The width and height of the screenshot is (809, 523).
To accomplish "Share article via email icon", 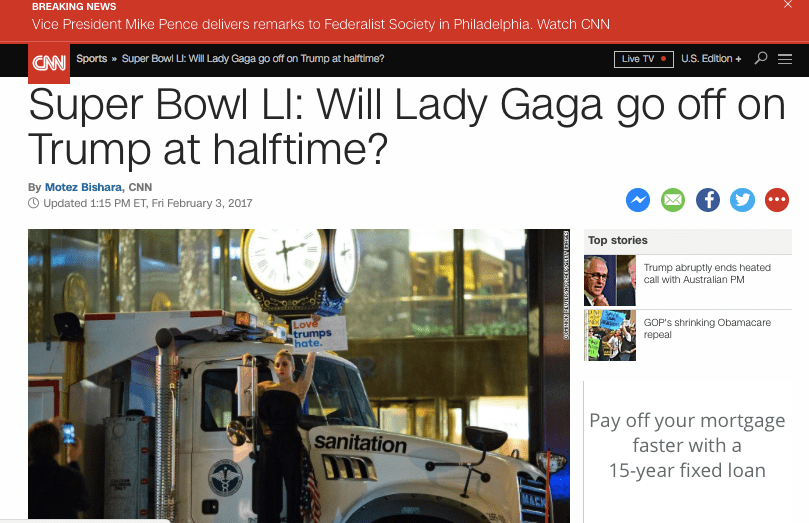I will (673, 200).
